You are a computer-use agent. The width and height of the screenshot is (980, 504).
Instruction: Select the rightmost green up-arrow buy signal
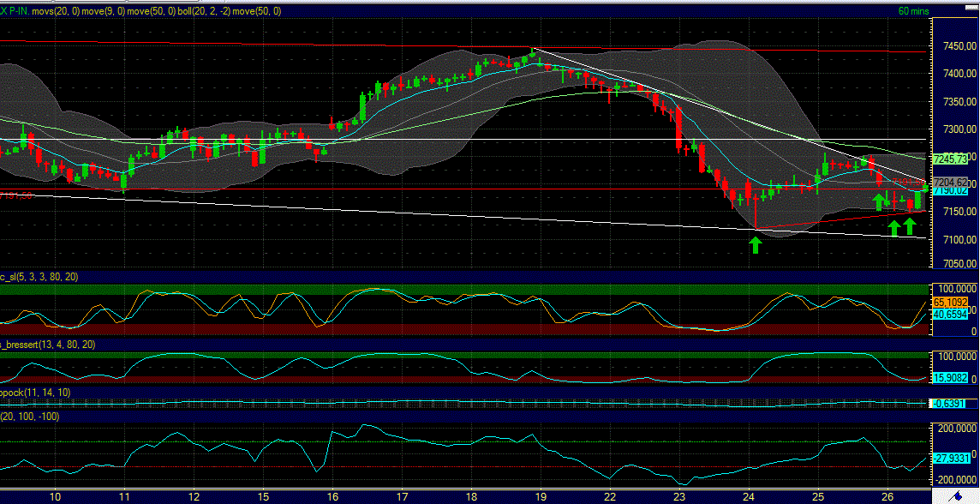click(x=910, y=226)
